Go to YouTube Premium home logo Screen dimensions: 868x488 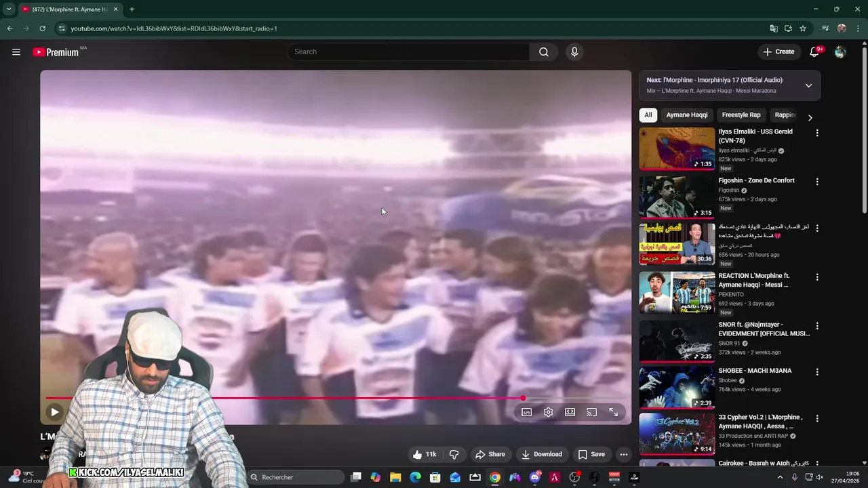pos(56,52)
